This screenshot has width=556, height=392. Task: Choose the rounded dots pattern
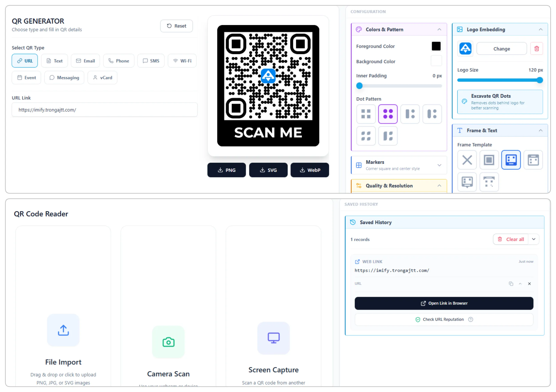point(388,114)
